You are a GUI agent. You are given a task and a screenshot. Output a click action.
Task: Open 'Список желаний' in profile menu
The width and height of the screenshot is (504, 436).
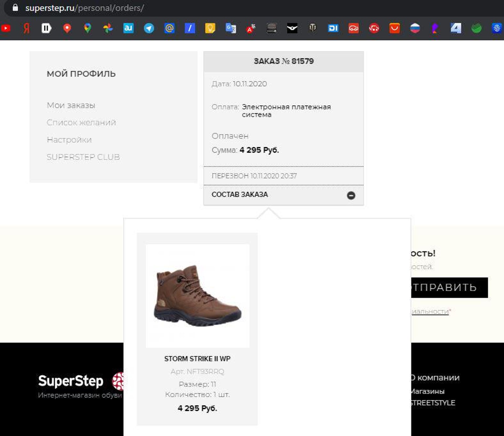pos(81,123)
